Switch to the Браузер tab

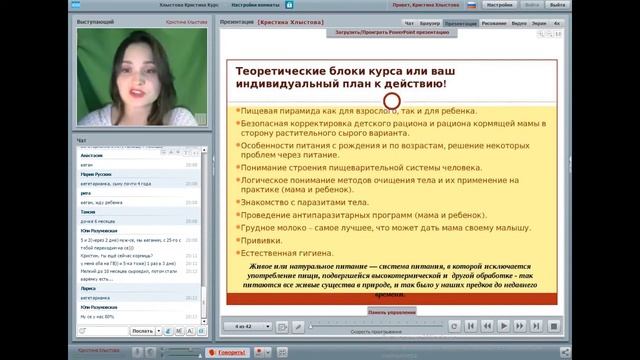point(429,23)
